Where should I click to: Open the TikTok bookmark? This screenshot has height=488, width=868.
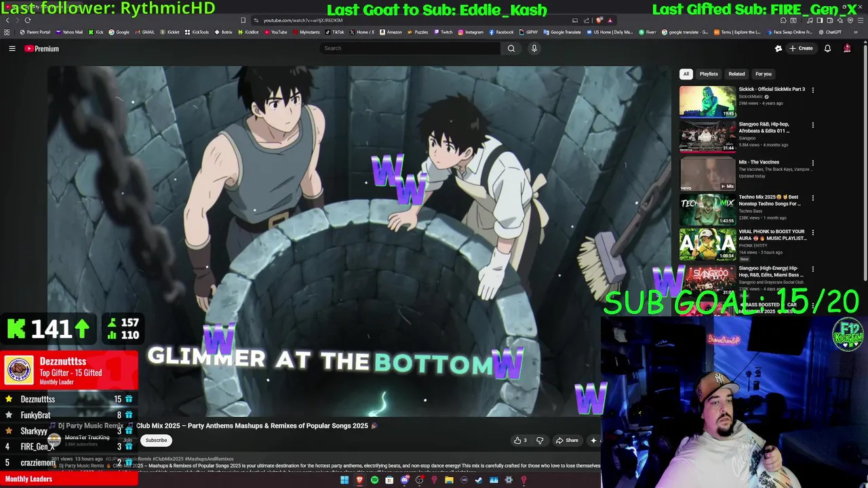(x=334, y=32)
